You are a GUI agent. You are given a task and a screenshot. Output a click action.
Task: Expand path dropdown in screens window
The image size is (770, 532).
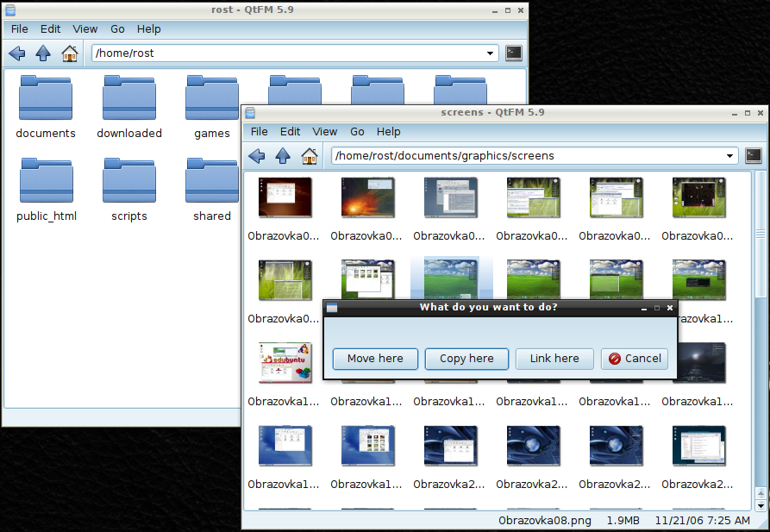[729, 156]
